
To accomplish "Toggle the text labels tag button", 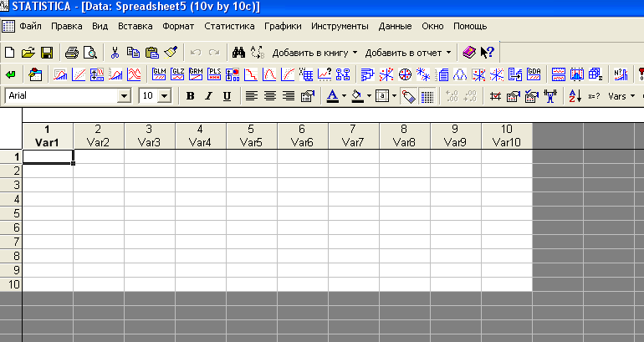I will tap(408, 96).
